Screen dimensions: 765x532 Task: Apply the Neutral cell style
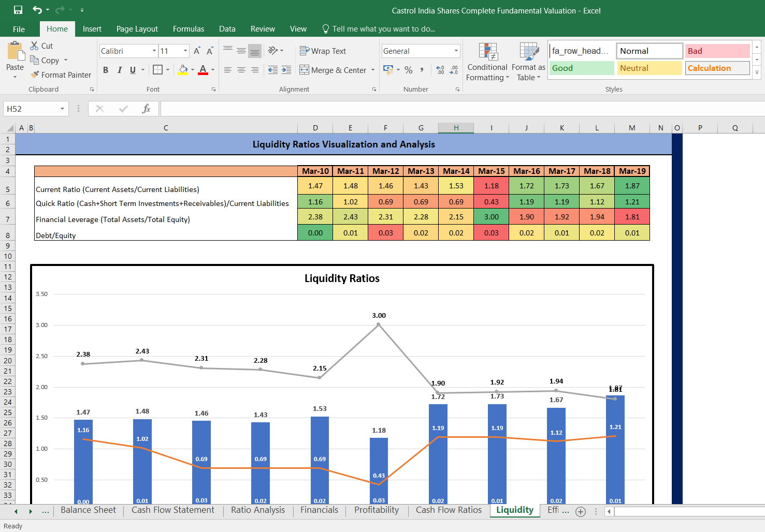point(649,68)
